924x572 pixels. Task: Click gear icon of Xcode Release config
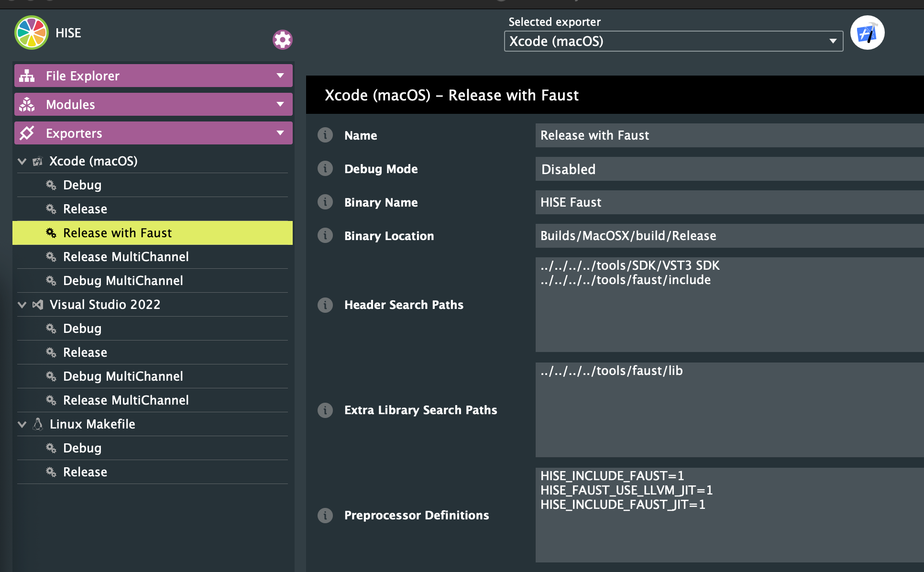(x=51, y=209)
